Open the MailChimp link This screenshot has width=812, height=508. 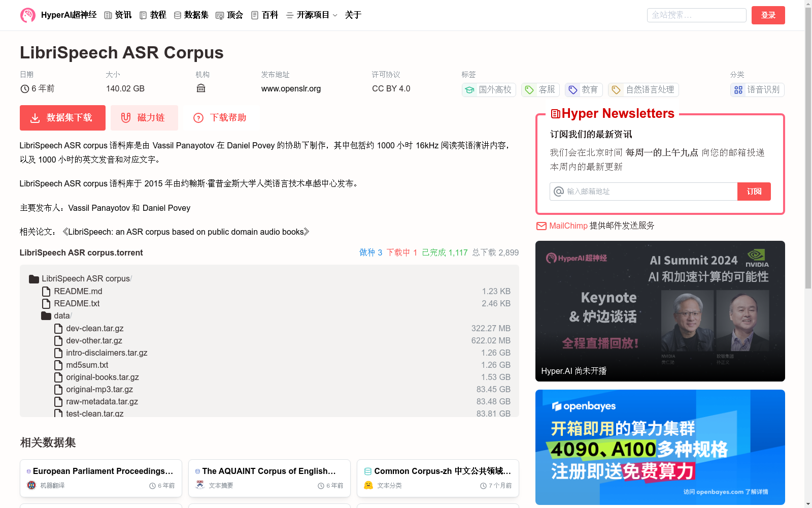(568, 226)
